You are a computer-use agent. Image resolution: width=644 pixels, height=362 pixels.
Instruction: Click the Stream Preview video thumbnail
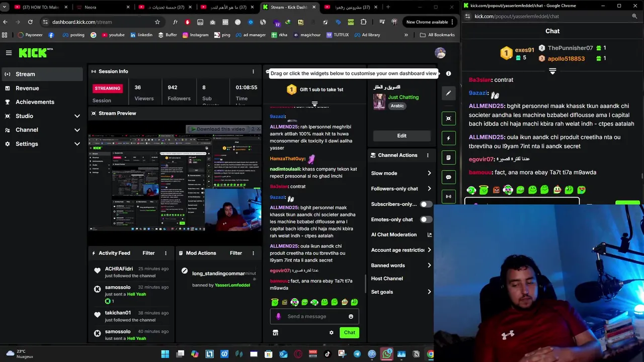[x=175, y=177]
